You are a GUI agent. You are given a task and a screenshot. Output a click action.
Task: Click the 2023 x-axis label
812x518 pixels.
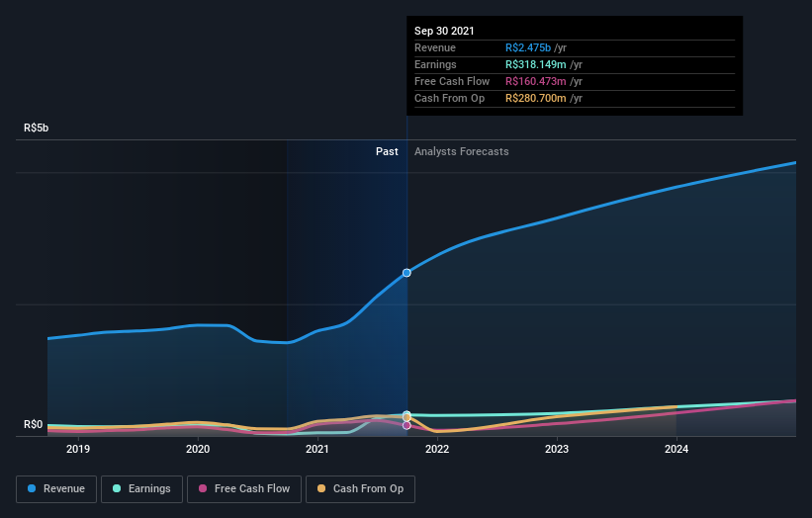click(x=557, y=449)
